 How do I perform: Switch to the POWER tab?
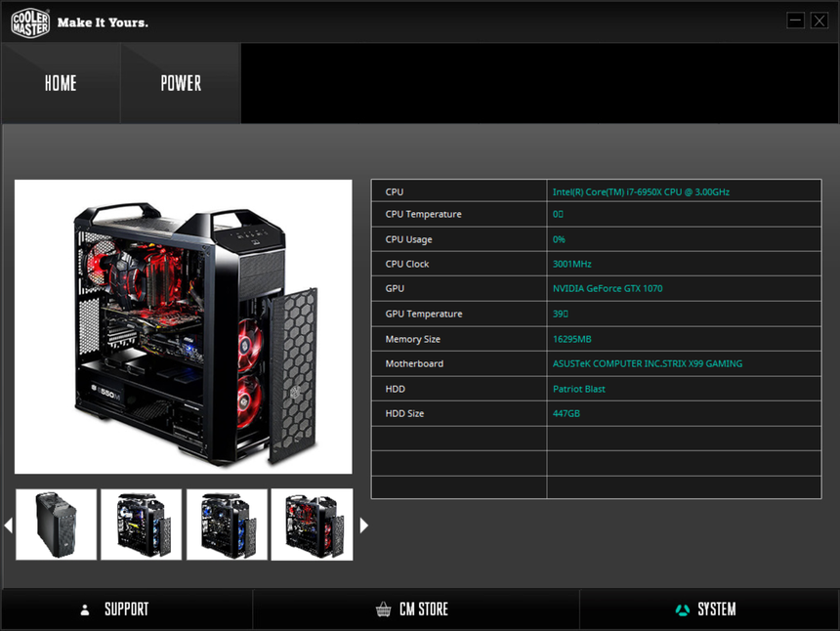pos(181,83)
